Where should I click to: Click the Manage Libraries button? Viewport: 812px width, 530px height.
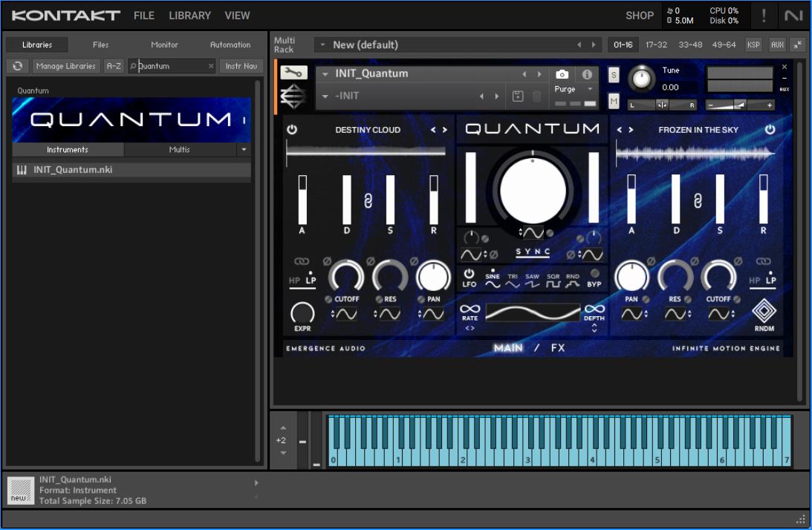[x=65, y=66]
